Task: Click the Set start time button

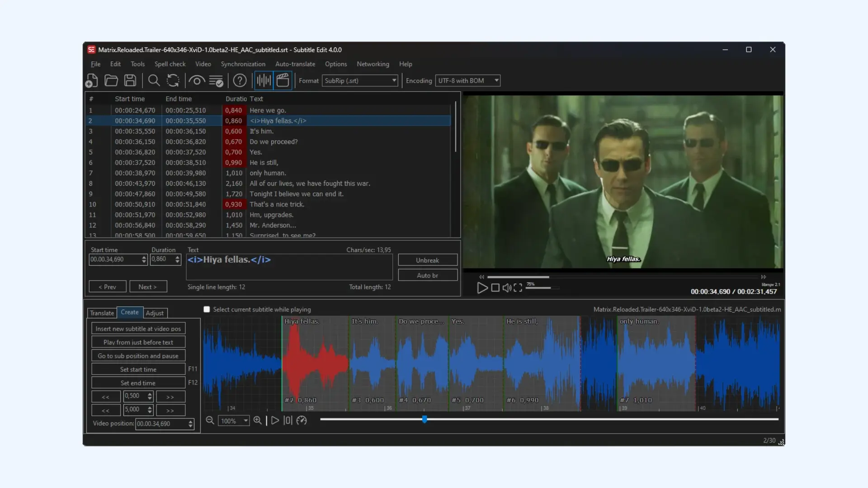Action: pyautogui.click(x=138, y=369)
